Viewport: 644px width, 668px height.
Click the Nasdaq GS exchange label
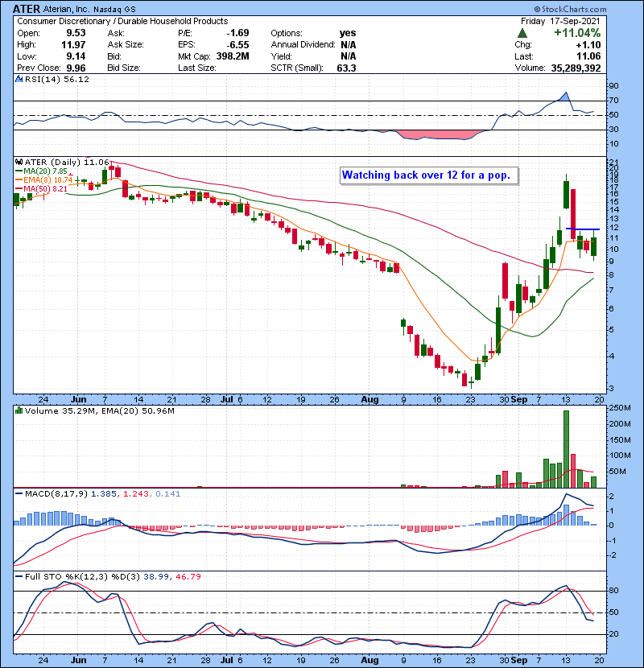pos(114,10)
